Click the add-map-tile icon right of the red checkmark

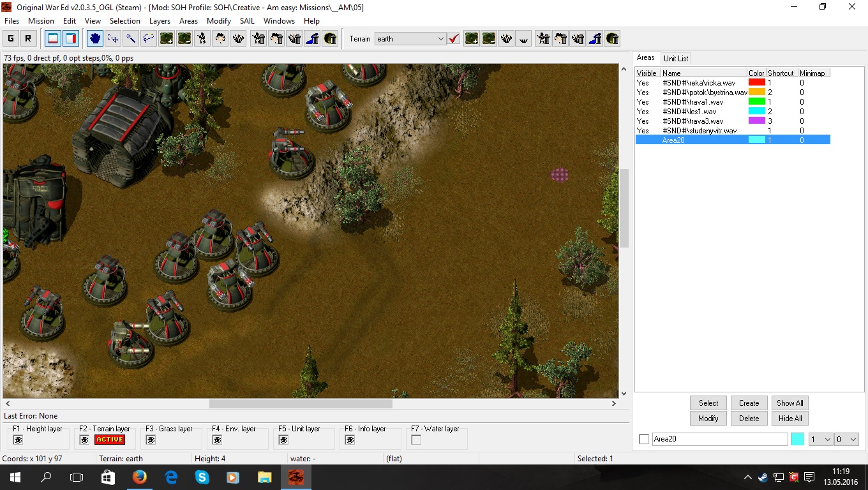coord(472,38)
